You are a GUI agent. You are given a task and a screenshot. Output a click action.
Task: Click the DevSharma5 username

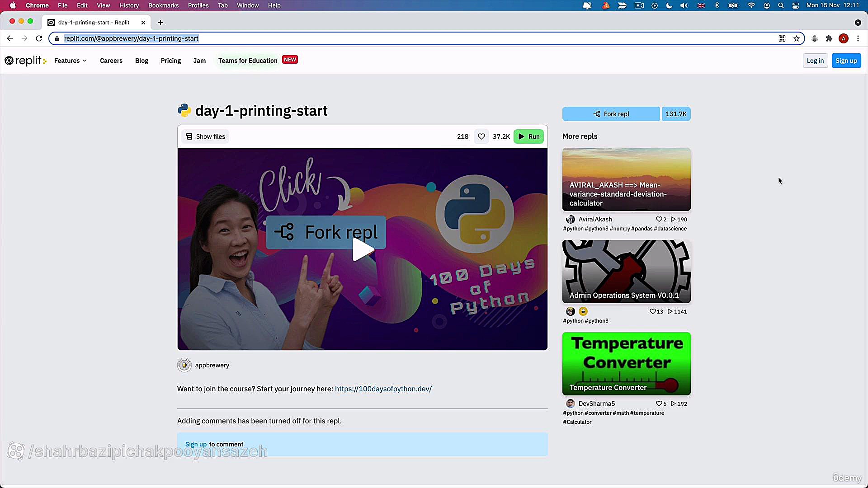click(x=597, y=404)
